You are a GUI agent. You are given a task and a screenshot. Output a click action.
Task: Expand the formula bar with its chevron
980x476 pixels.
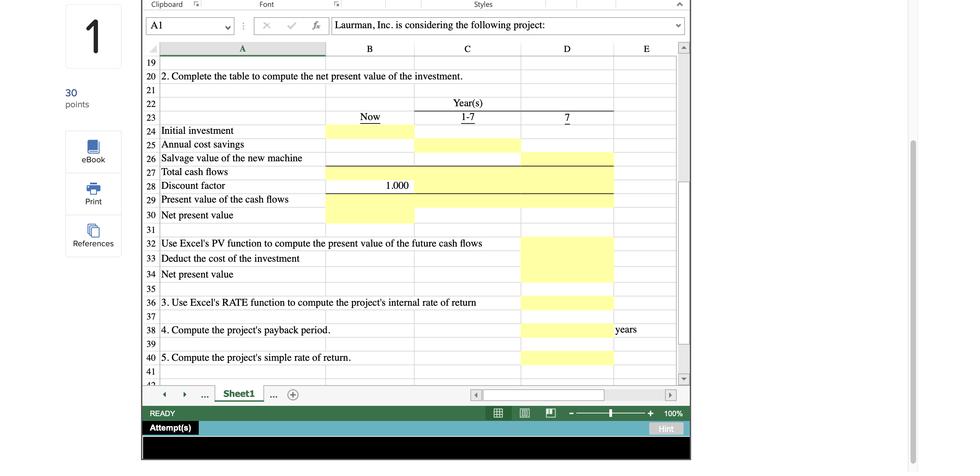(679, 25)
